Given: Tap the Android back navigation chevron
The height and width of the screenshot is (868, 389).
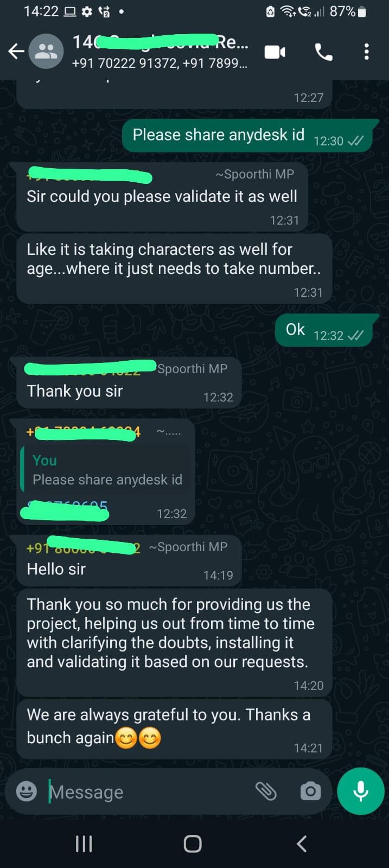Looking at the screenshot, I should [x=302, y=844].
